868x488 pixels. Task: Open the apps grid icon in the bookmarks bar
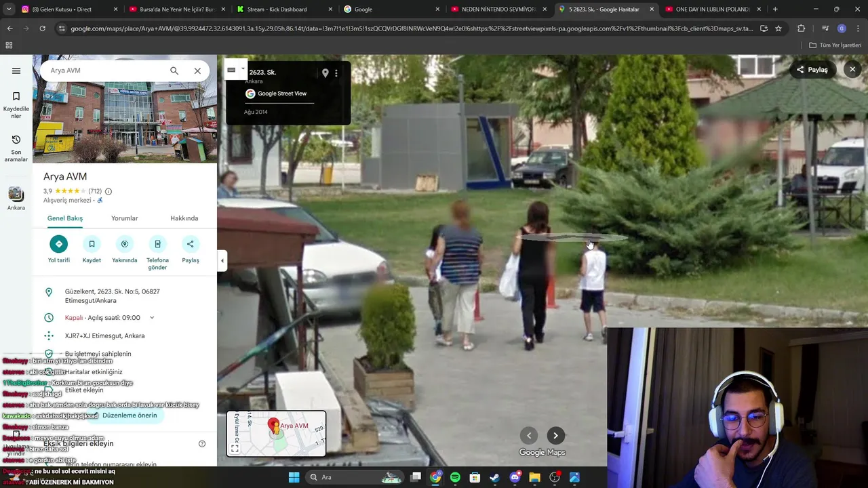coord(9,45)
